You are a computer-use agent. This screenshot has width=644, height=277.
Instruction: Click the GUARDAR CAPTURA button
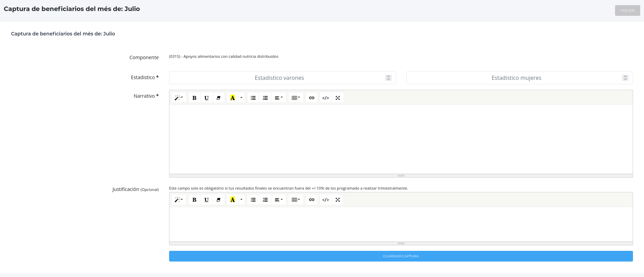coord(401,256)
